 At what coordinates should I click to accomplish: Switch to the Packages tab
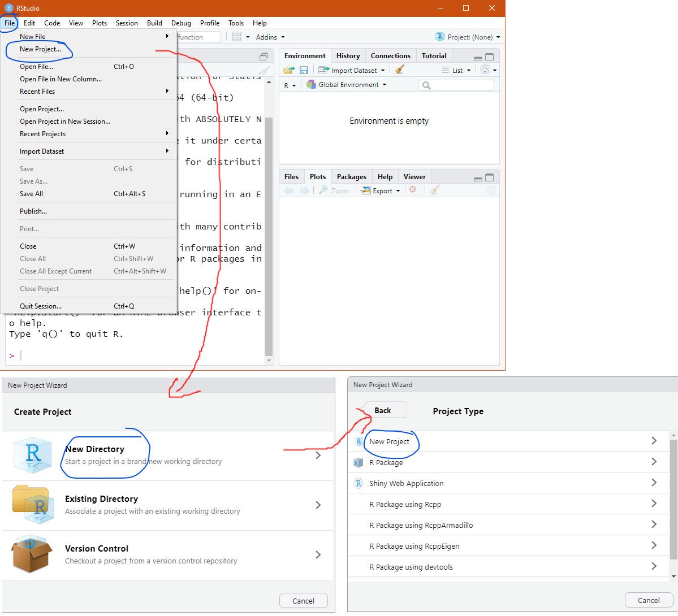(x=351, y=177)
